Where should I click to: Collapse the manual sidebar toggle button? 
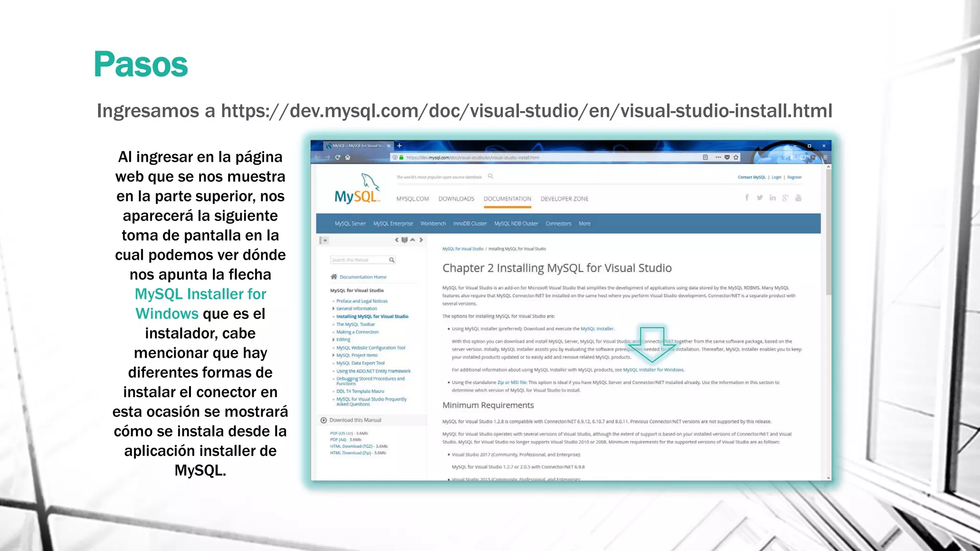click(324, 240)
